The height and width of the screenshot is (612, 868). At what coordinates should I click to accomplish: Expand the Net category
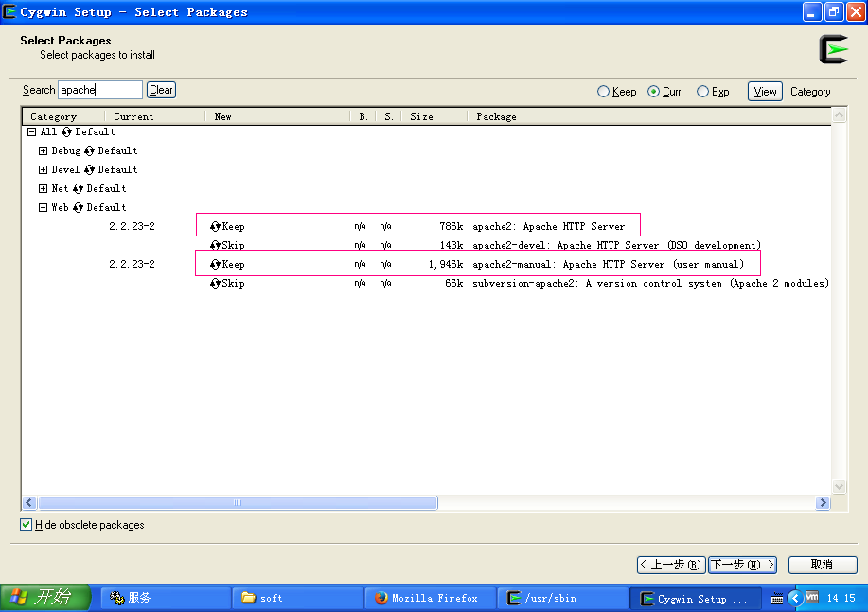pyautogui.click(x=44, y=188)
